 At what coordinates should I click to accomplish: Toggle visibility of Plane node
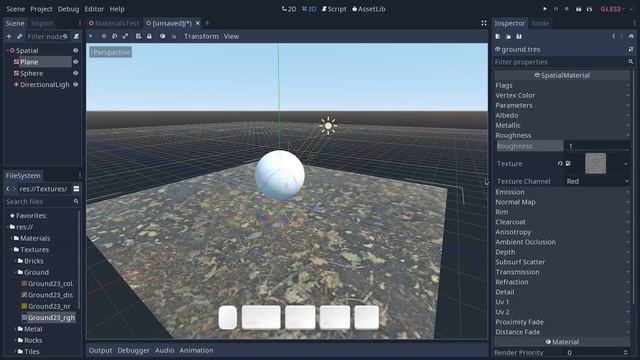76,62
